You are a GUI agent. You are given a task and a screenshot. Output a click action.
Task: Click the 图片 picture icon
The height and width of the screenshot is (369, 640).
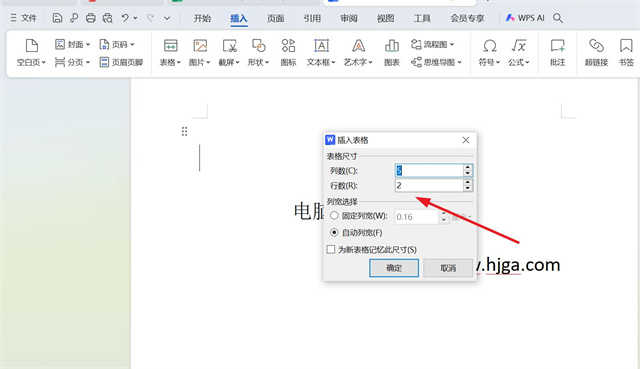click(x=200, y=46)
